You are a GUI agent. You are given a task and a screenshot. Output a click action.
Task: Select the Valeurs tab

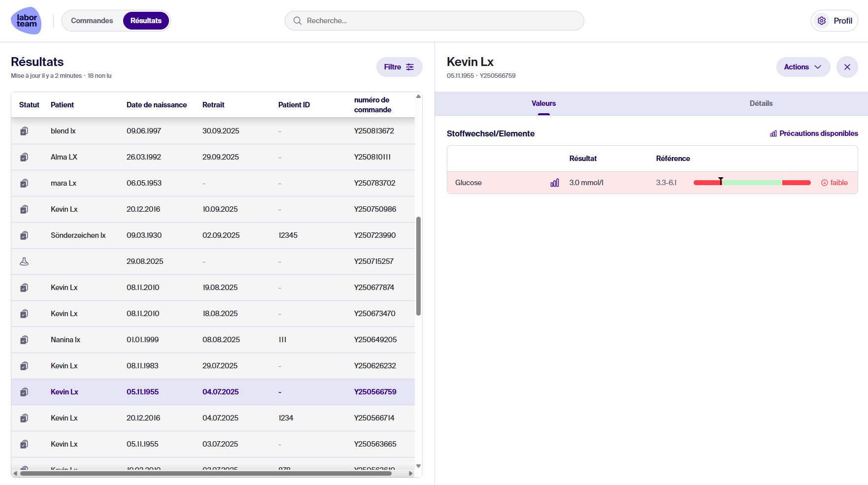[x=543, y=103]
